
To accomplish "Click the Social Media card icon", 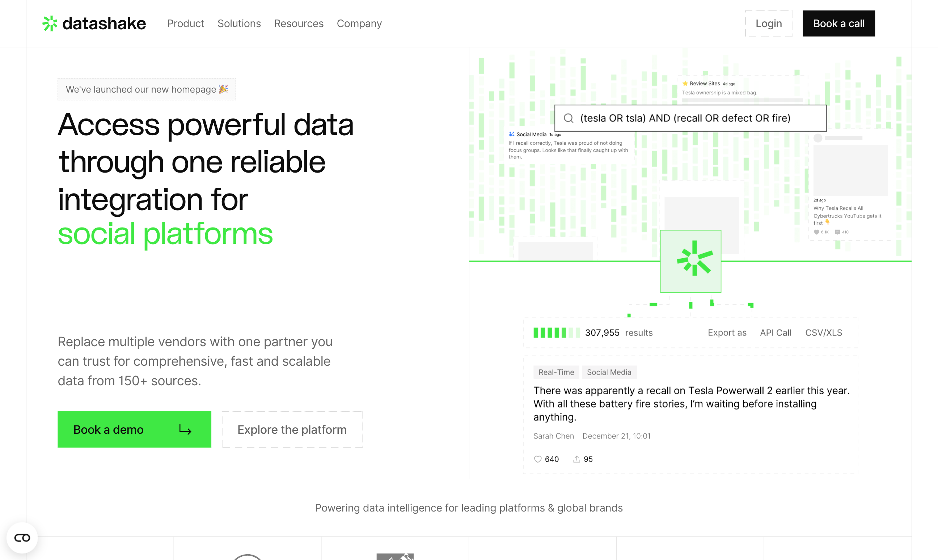I will pyautogui.click(x=511, y=134).
